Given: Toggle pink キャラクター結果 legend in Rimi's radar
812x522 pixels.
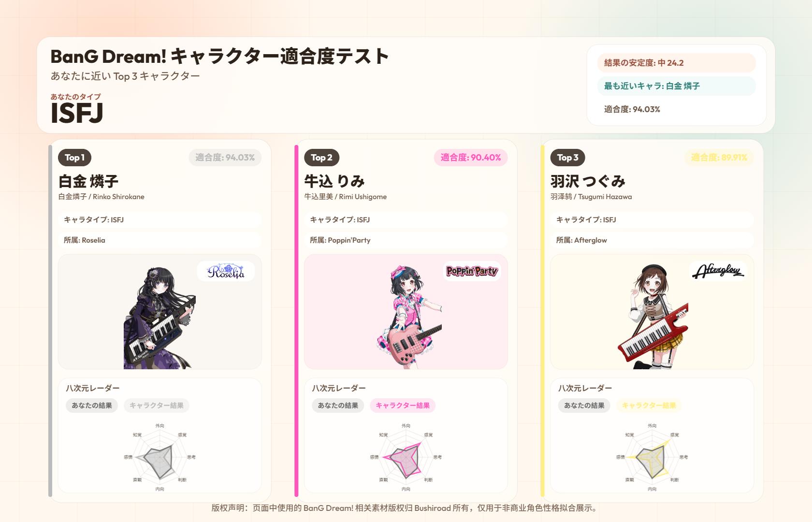Looking at the screenshot, I should (403, 406).
